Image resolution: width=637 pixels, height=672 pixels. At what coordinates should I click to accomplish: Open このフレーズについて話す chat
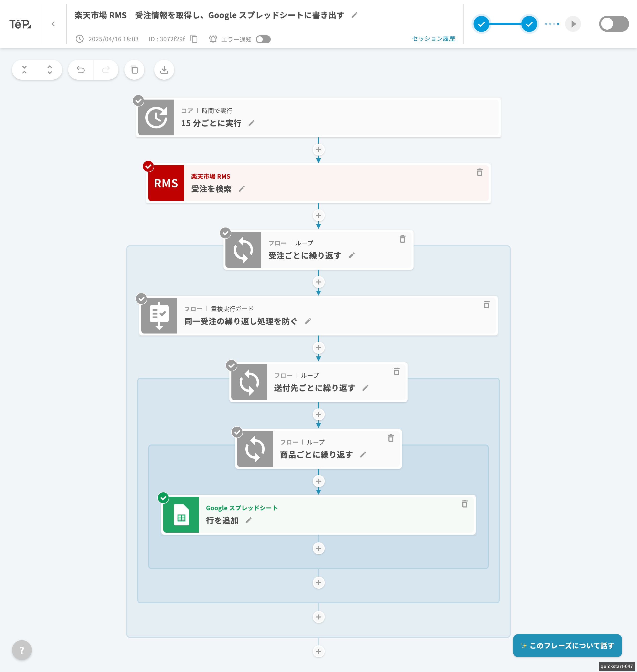coord(567,646)
